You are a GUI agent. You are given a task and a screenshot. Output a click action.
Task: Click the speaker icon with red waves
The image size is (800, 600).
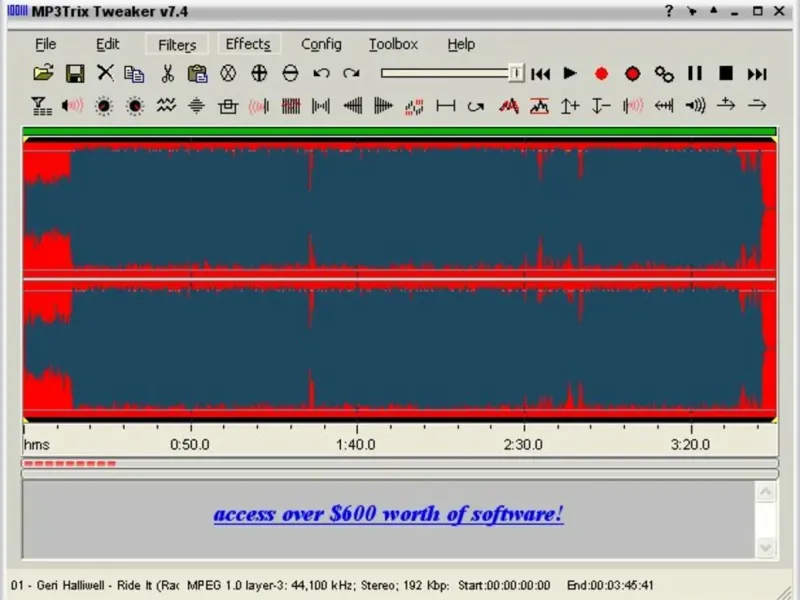click(x=72, y=106)
